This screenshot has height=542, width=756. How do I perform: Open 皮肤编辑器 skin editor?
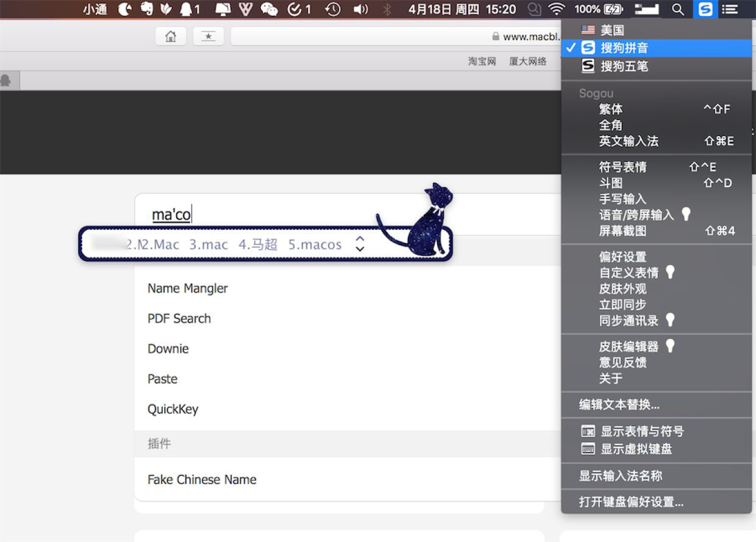click(656, 346)
